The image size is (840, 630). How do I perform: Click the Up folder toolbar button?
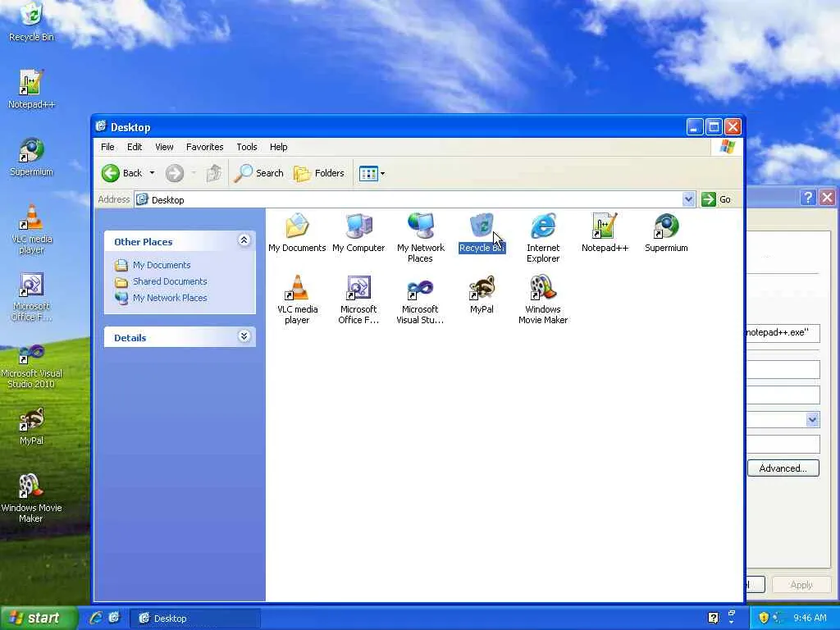(x=214, y=173)
